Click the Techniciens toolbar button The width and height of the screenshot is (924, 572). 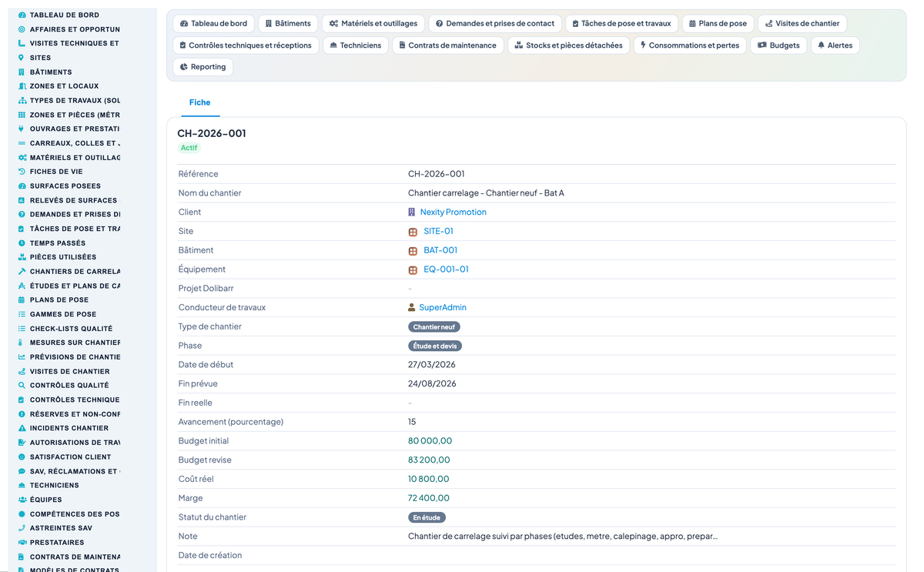(355, 45)
